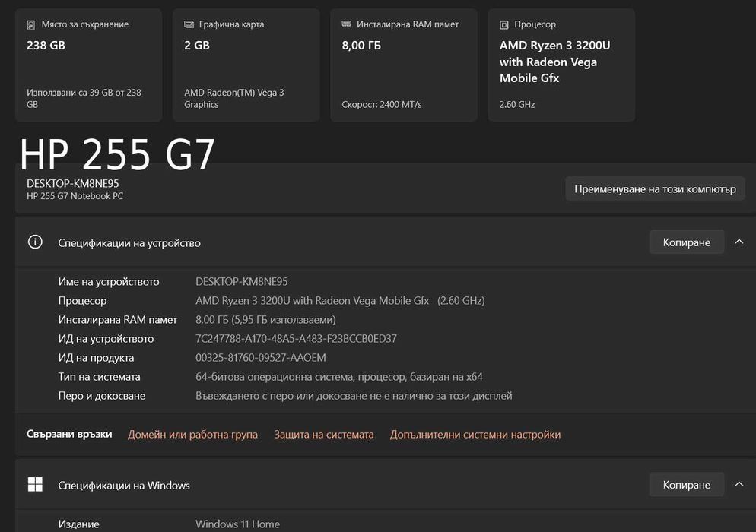The image size is (756, 532).
Task: Select the edition value Windows 11 Home
Action: (238, 524)
